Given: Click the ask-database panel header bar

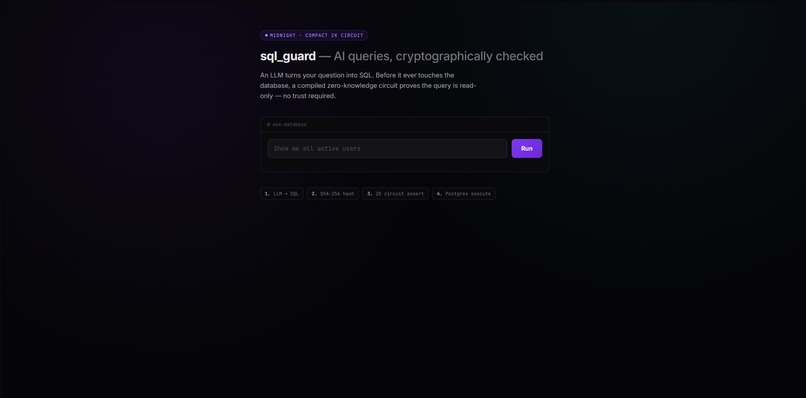Looking at the screenshot, I should [x=405, y=124].
